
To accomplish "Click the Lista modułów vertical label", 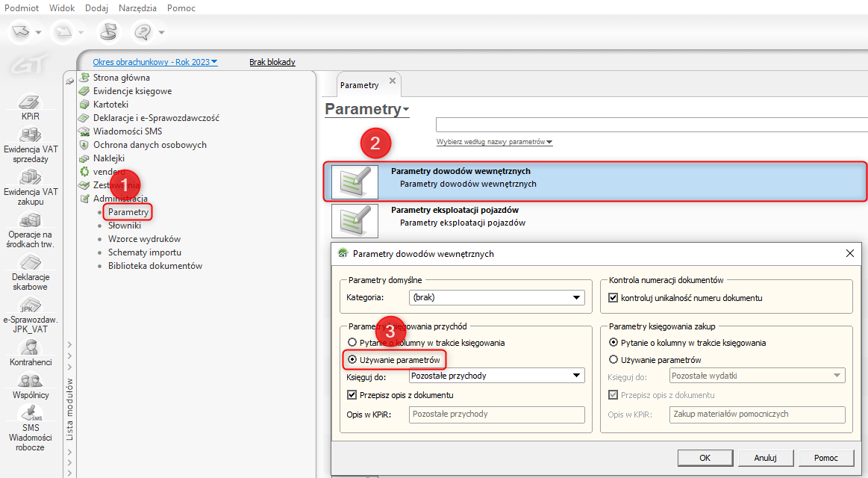I will pos(69,410).
